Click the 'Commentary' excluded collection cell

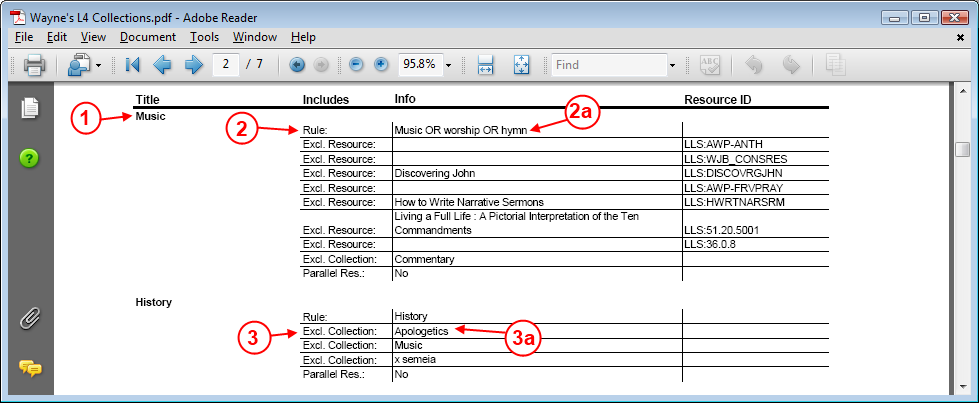(425, 259)
